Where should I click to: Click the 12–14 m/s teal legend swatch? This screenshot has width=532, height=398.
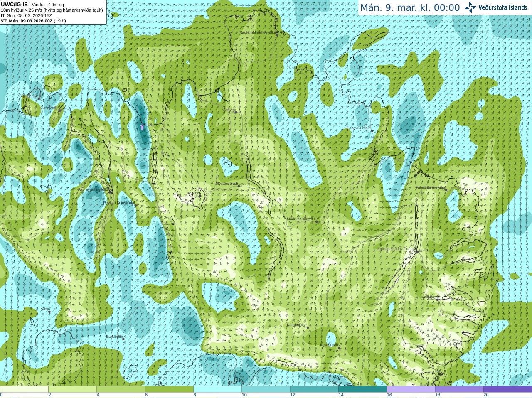[x=314, y=389]
